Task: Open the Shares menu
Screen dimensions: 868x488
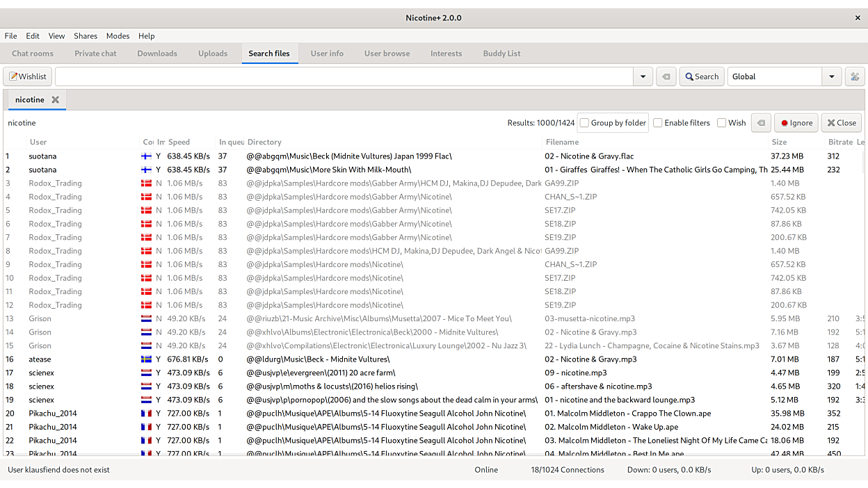Action: click(86, 36)
